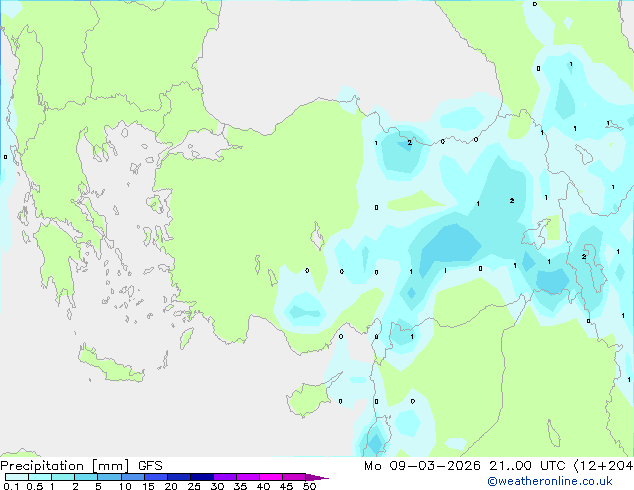634x490 pixels.
Task: Click the 30–35 mm purple legend swatch
Action: coord(224,477)
